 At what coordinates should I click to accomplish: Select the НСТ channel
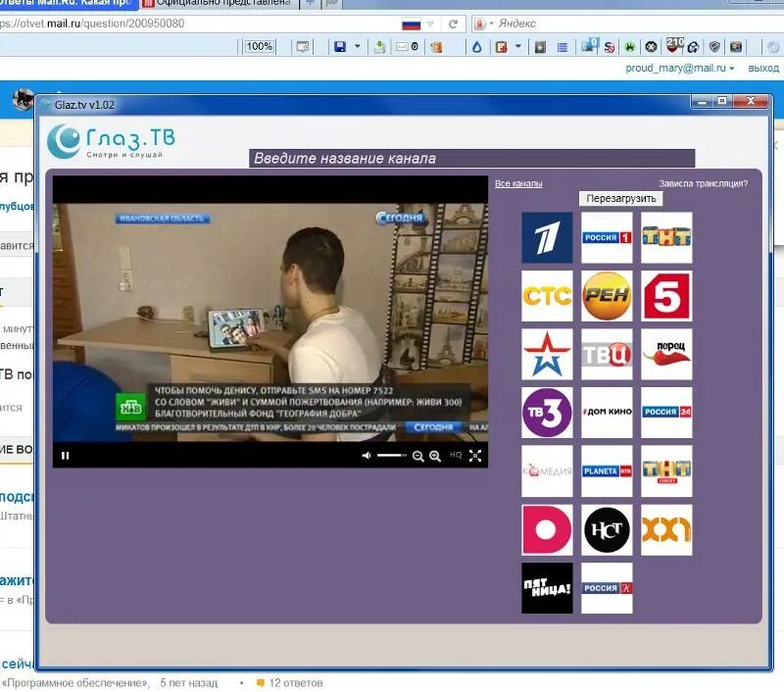pyautogui.click(x=607, y=530)
